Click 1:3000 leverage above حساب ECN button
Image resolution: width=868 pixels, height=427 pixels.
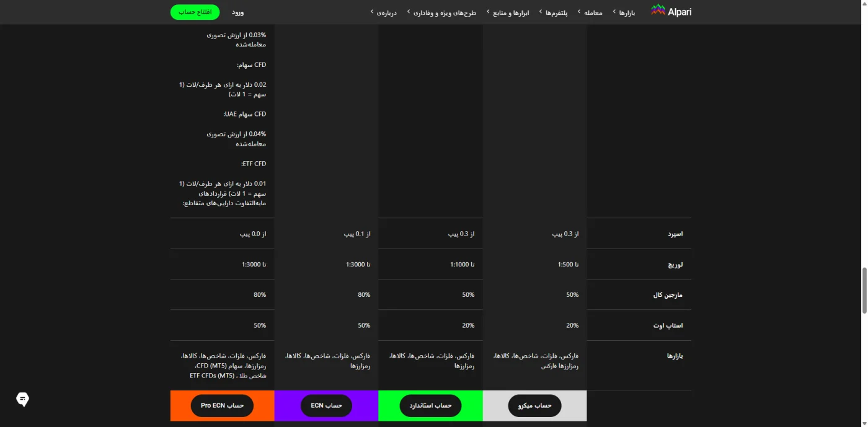click(358, 265)
